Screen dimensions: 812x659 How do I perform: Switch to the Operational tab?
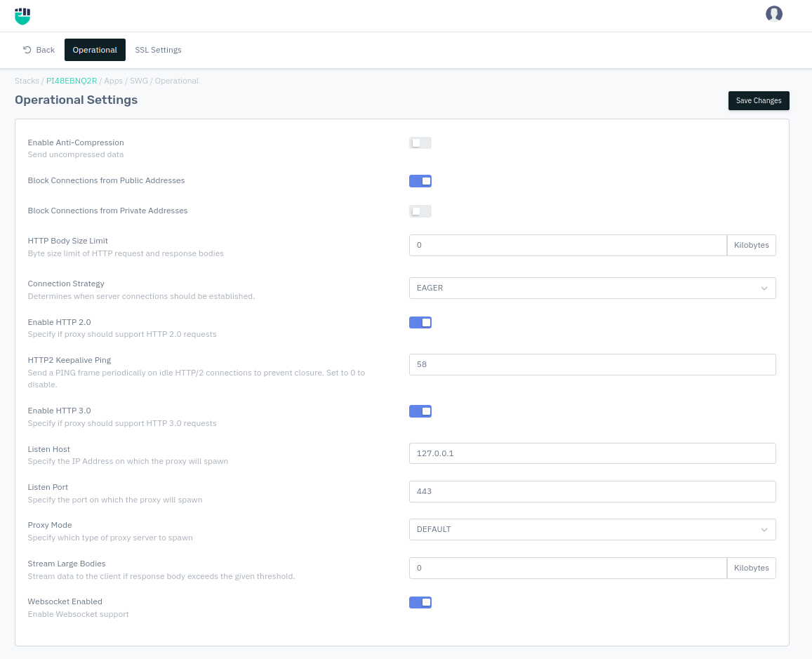[95, 50]
